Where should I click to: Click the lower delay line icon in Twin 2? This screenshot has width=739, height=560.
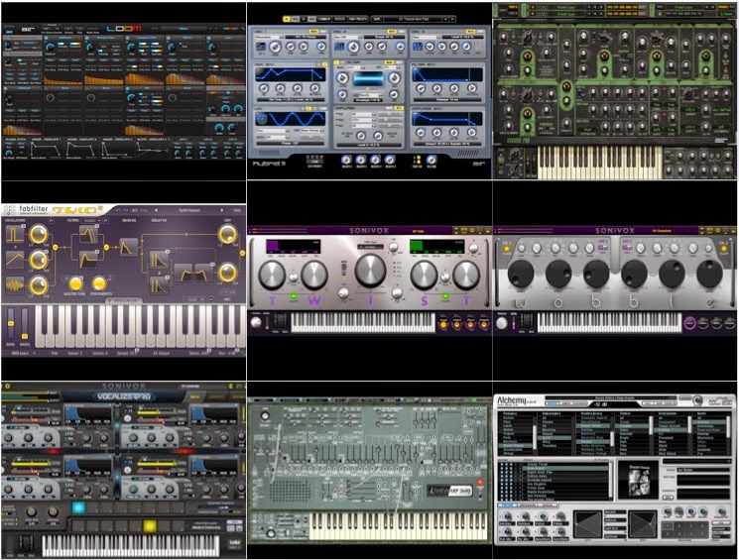coord(159,285)
